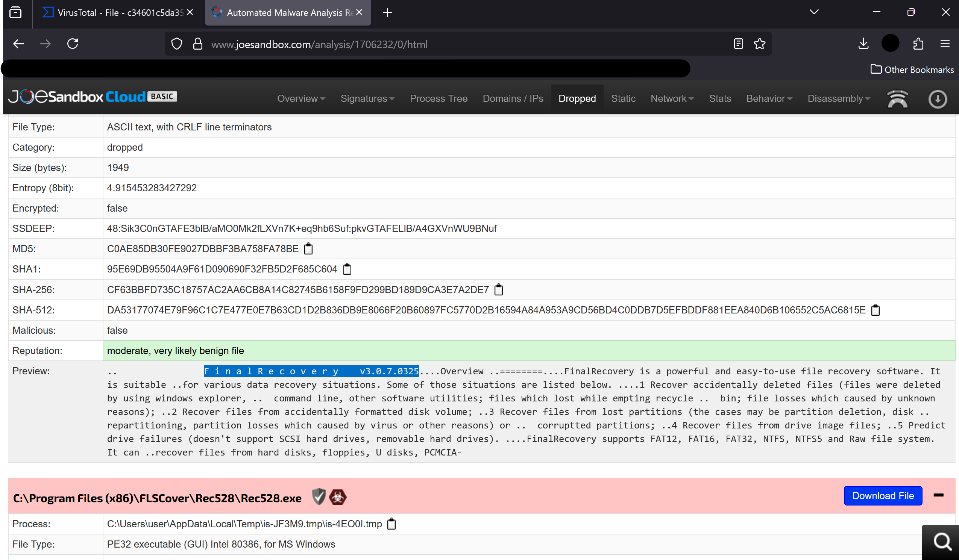The width and height of the screenshot is (959, 560).
Task: Click the Download File button
Action: click(x=883, y=496)
